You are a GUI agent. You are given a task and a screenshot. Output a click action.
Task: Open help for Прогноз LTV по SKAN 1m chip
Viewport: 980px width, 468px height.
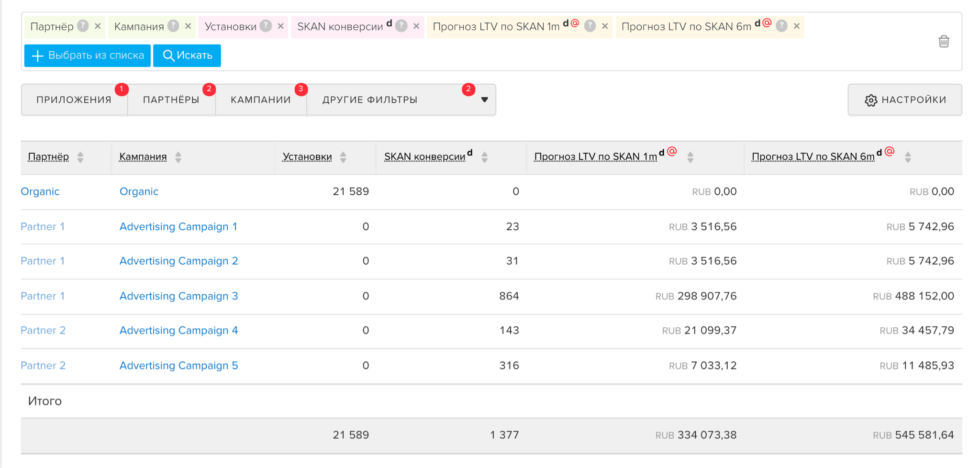(590, 26)
